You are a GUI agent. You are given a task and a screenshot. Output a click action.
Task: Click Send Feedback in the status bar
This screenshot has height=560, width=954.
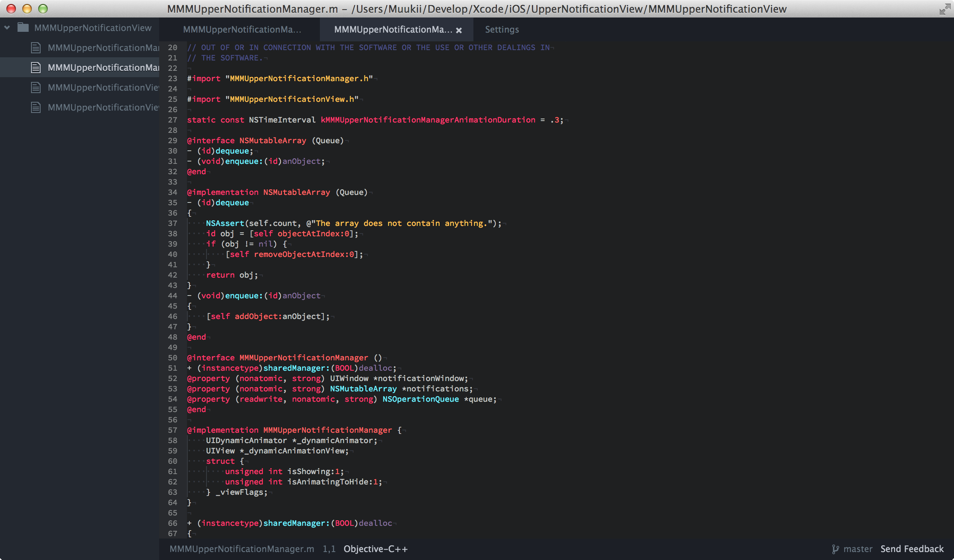coord(912,549)
